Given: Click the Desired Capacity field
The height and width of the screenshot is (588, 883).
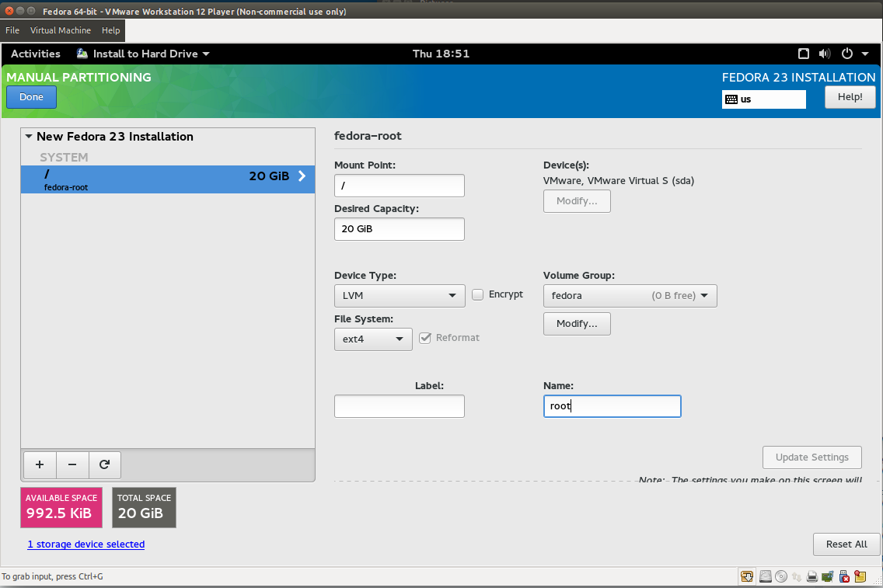Looking at the screenshot, I should click(400, 229).
